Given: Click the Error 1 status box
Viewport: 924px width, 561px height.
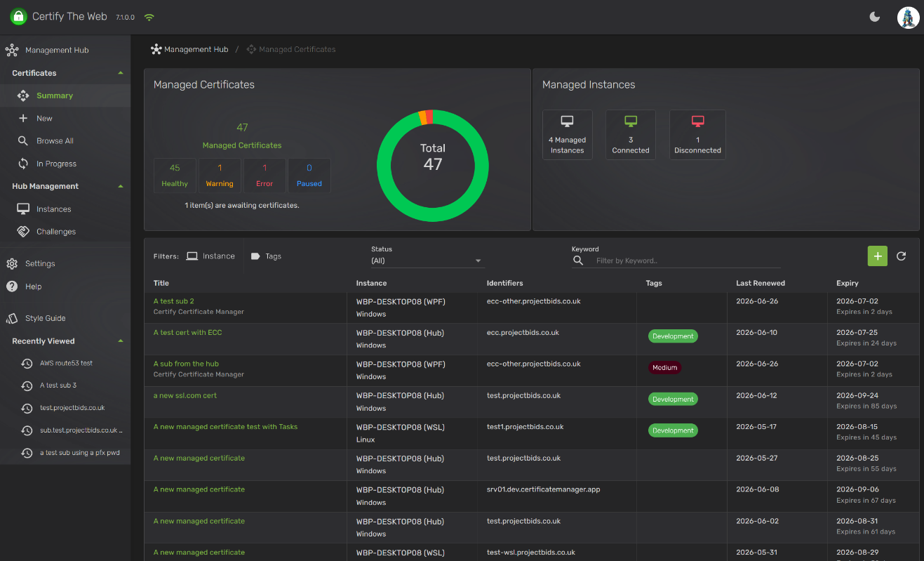Looking at the screenshot, I should pos(265,176).
